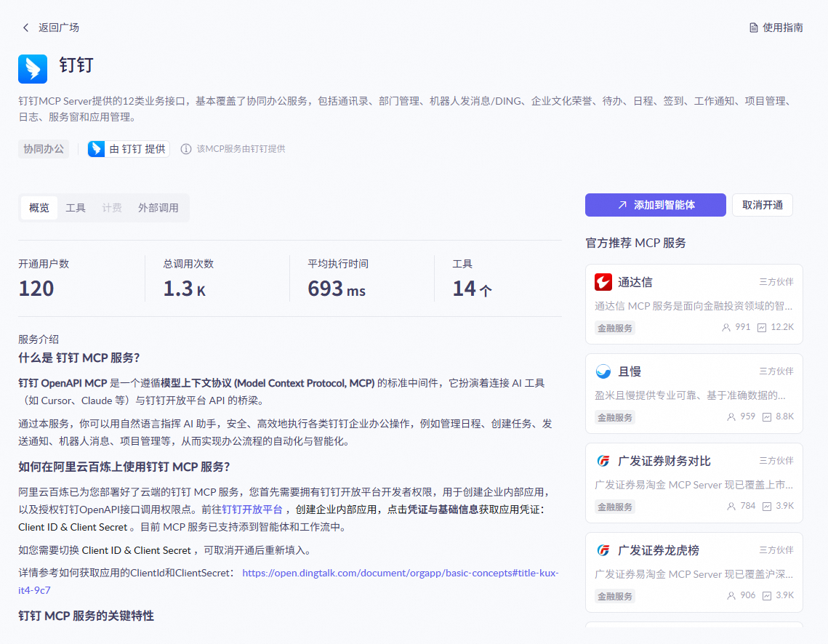Click 三方伙伴 label on 且慢 card

click(x=776, y=371)
